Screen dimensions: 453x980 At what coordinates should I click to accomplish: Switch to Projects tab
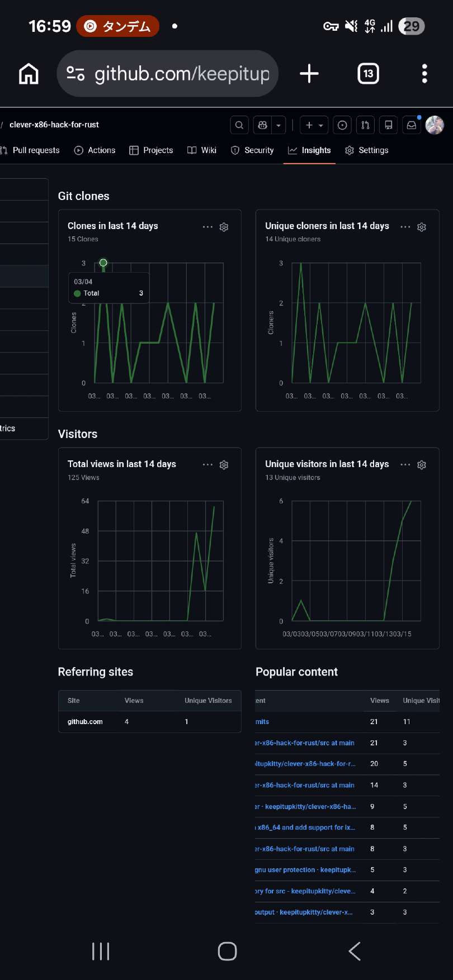click(x=151, y=150)
